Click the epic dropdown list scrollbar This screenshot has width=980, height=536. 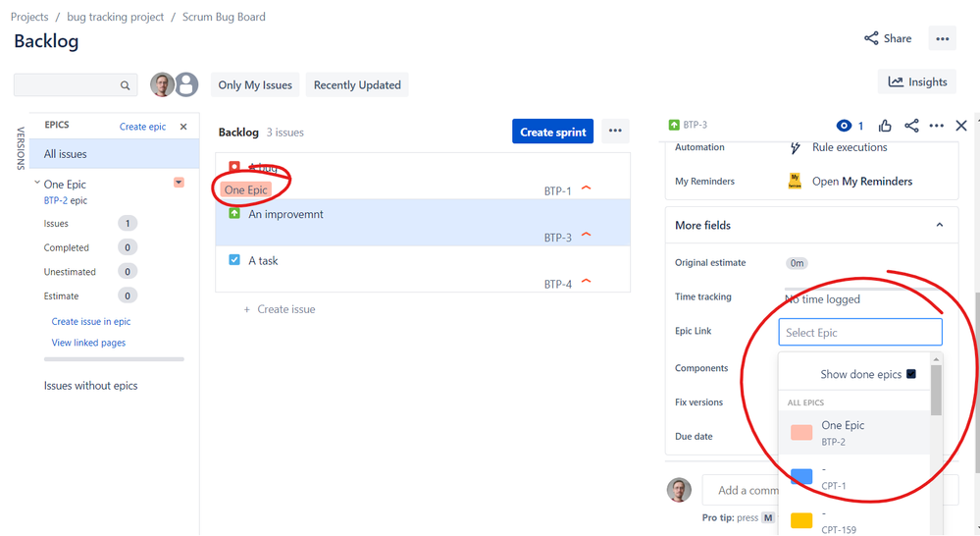click(936, 391)
